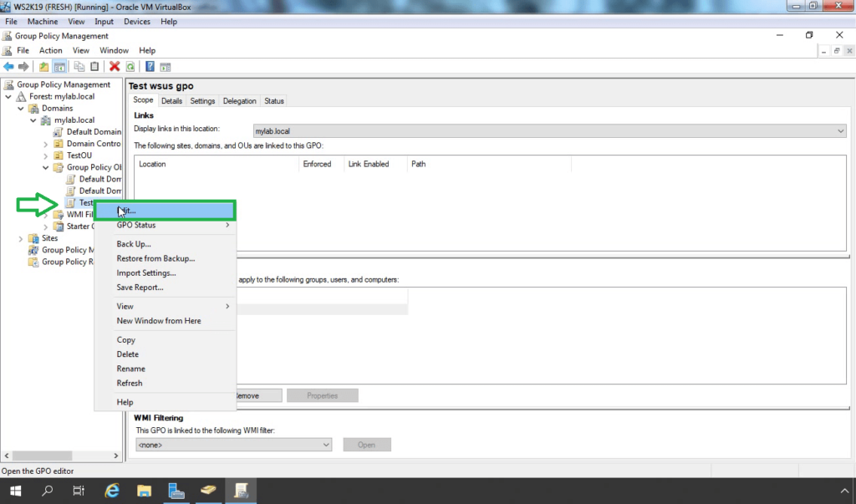Click the Properties button
The width and height of the screenshot is (856, 504).
tap(322, 395)
